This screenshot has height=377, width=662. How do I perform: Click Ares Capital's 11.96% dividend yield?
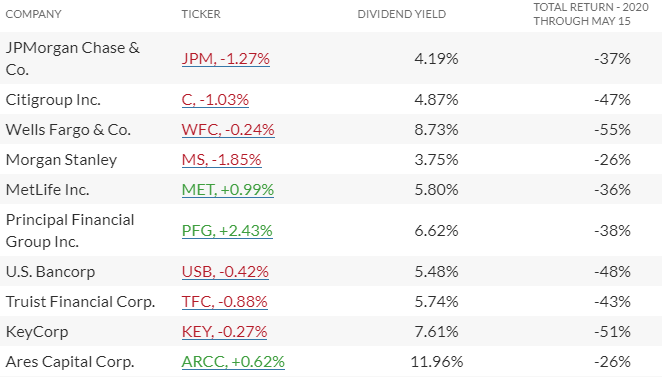437,361
